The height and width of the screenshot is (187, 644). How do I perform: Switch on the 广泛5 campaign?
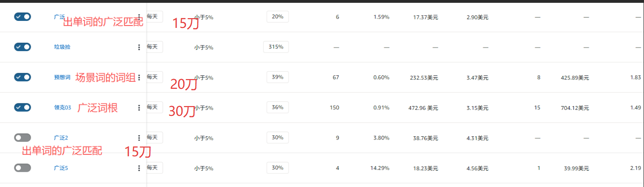click(22, 168)
